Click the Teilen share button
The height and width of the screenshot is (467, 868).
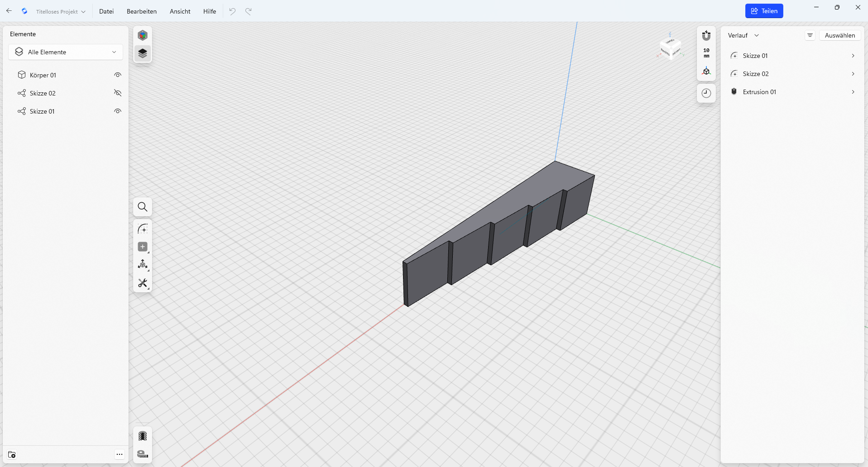(x=764, y=11)
